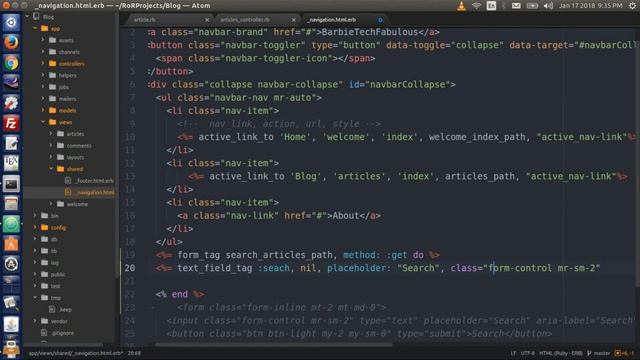Open the Ubuntu Dash launcher icon
The height and width of the screenshot is (360, 640).
click(x=11, y=22)
